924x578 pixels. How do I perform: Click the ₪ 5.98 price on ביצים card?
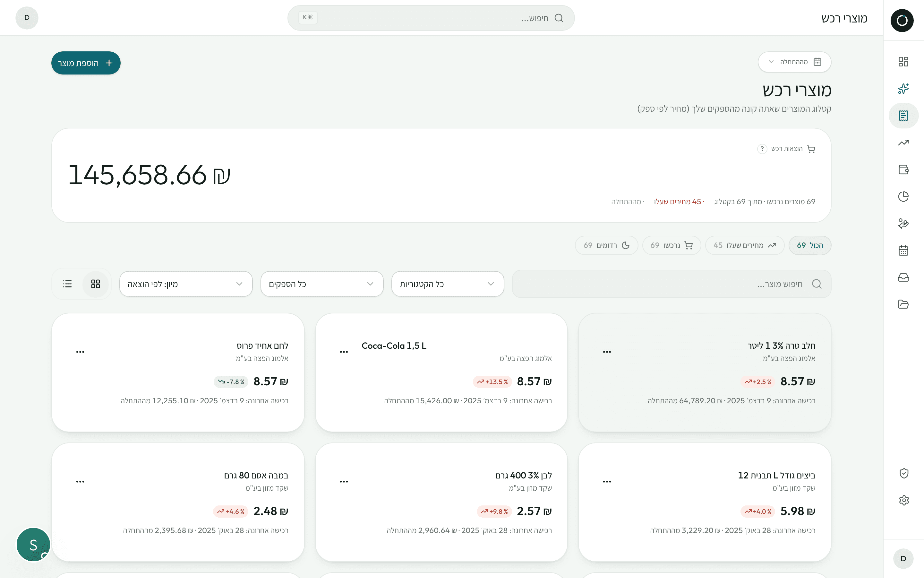tap(798, 511)
